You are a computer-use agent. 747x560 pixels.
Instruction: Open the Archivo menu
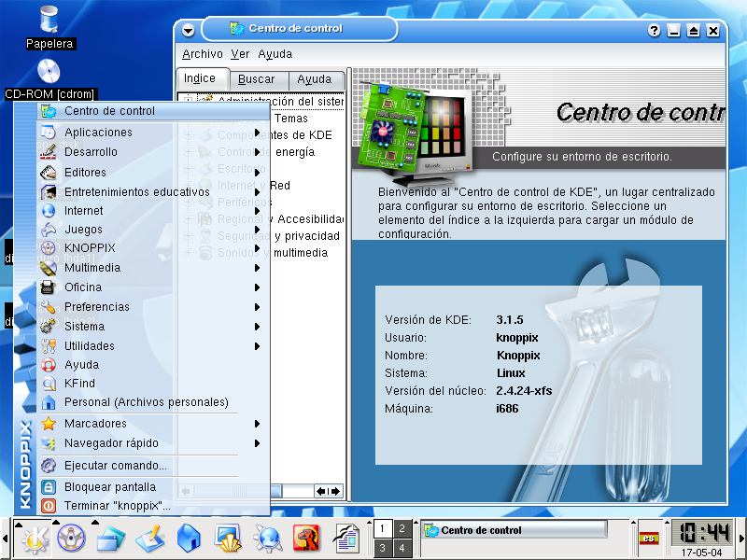coord(203,54)
